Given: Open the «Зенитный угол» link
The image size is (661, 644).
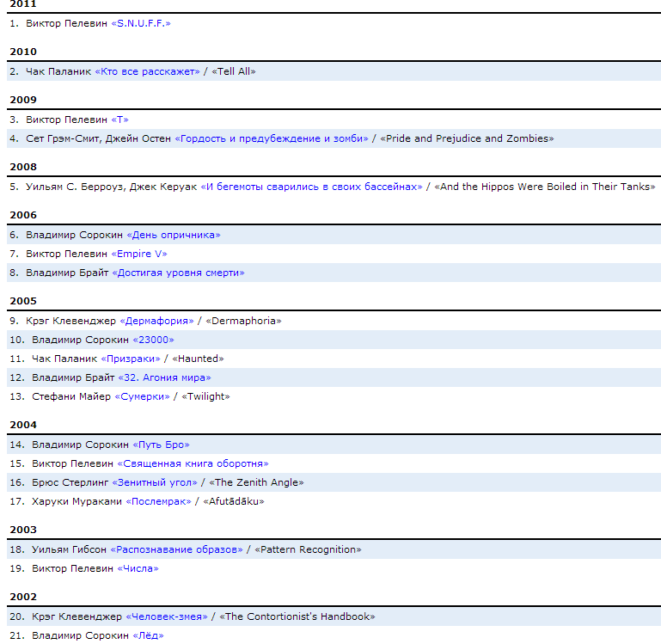Looking at the screenshot, I should pos(155,483).
